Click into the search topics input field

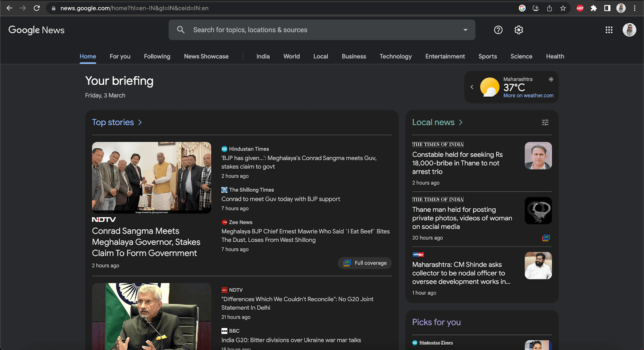point(322,30)
